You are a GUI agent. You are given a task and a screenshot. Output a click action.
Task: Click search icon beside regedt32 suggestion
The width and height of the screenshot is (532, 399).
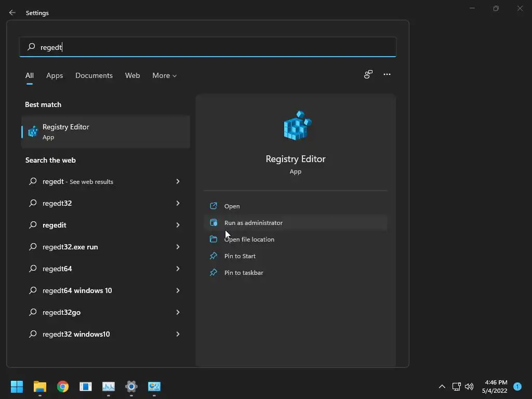(33, 203)
